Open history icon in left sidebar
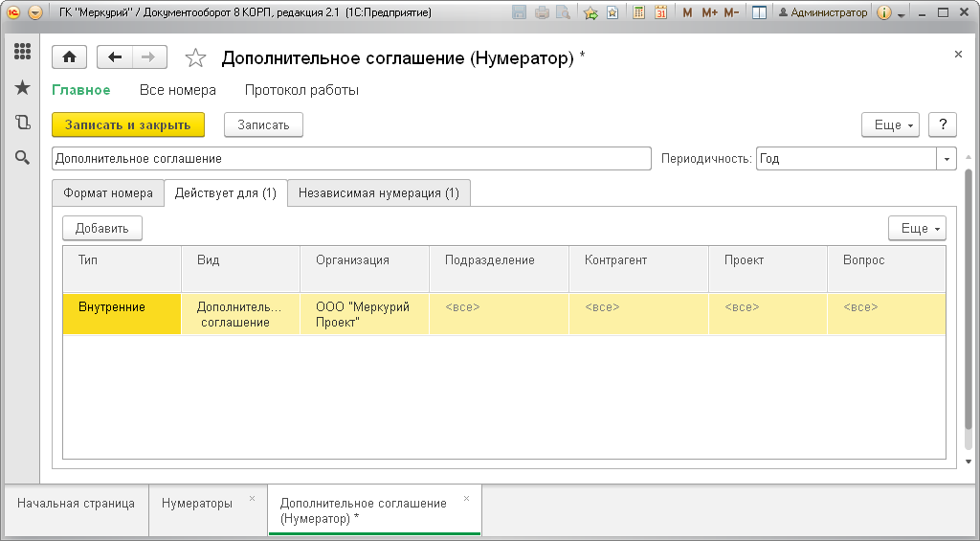The height and width of the screenshot is (541, 980). coord(23,123)
